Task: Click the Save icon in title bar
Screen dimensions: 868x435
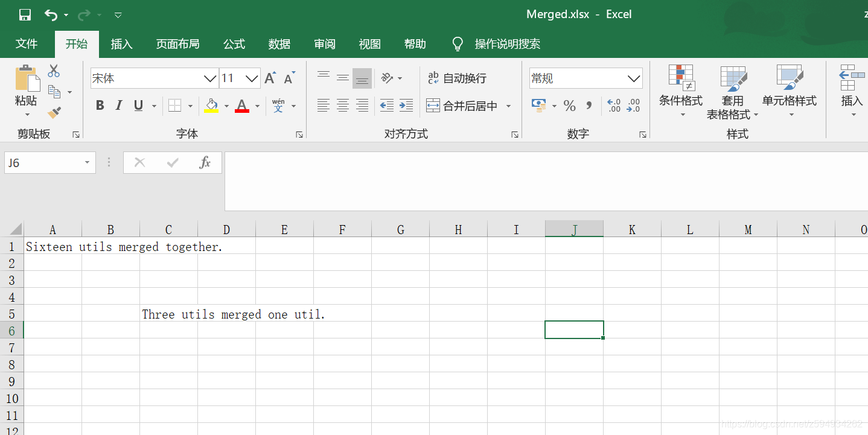Action: click(x=25, y=14)
